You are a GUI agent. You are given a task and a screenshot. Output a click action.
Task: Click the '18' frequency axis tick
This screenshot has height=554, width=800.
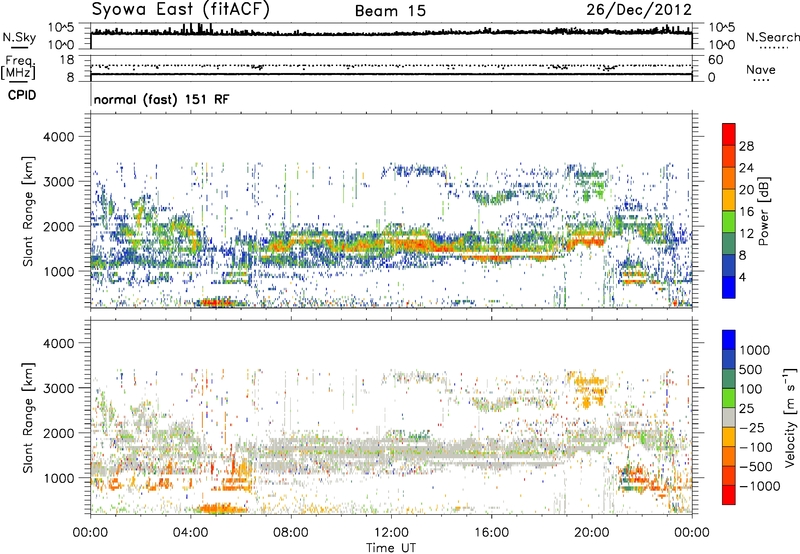[67, 60]
